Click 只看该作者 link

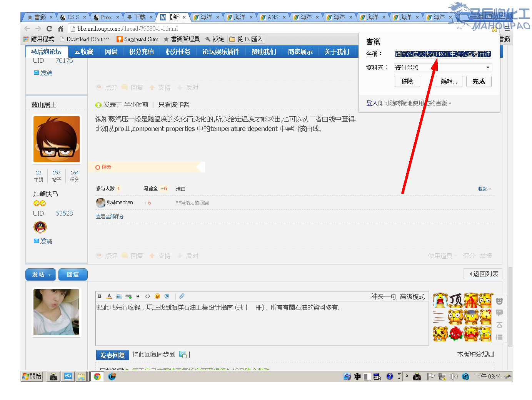click(x=174, y=105)
